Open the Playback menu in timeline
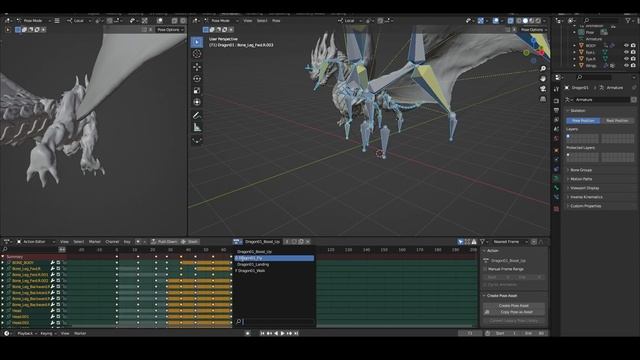Screen dimensions: 640x360 tap(27, 333)
